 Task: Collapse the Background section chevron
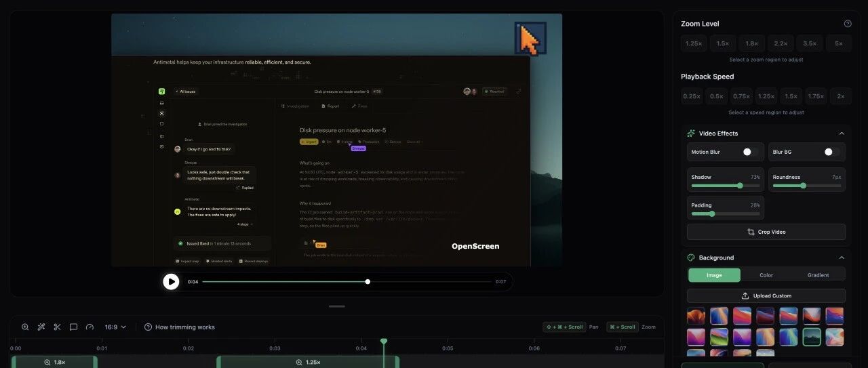(x=842, y=258)
